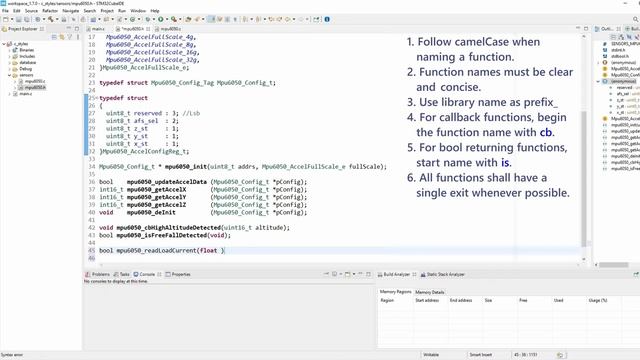Switch to the Memory Details tab
Image resolution: width=640 pixels, height=360 pixels.
point(429,292)
